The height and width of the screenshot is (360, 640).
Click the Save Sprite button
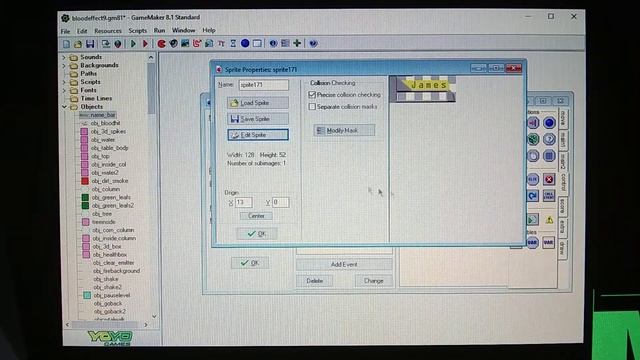click(x=258, y=119)
